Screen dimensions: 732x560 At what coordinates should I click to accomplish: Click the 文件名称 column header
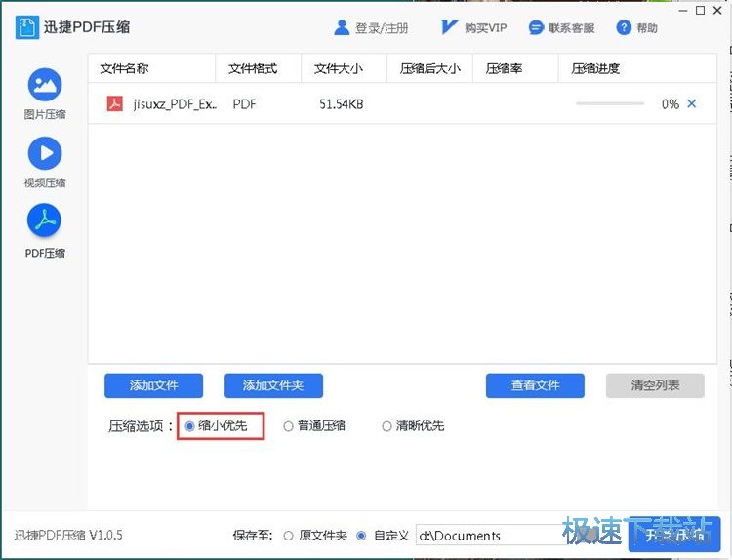(x=151, y=68)
